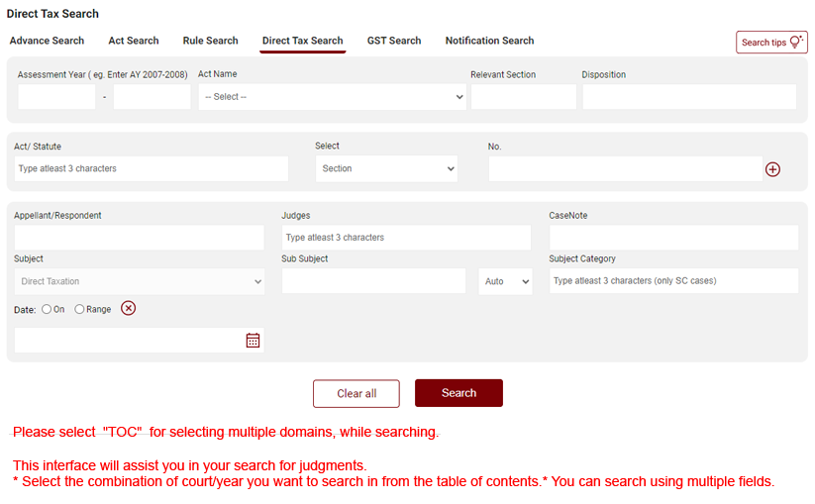Viewport: 815px width, 504px height.
Task: Expand the Subject Direct Taxation dropdown
Action: pos(140,282)
